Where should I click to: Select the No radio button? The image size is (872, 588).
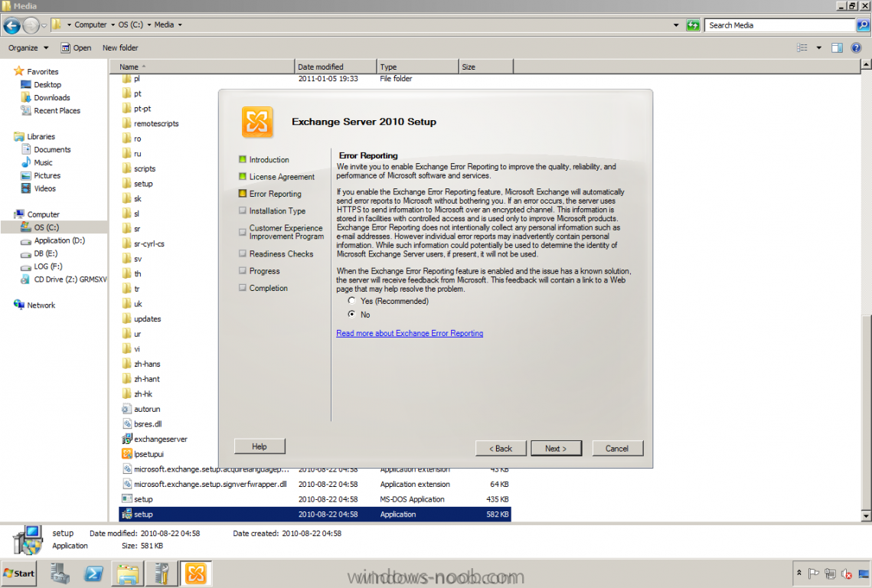[x=351, y=315]
